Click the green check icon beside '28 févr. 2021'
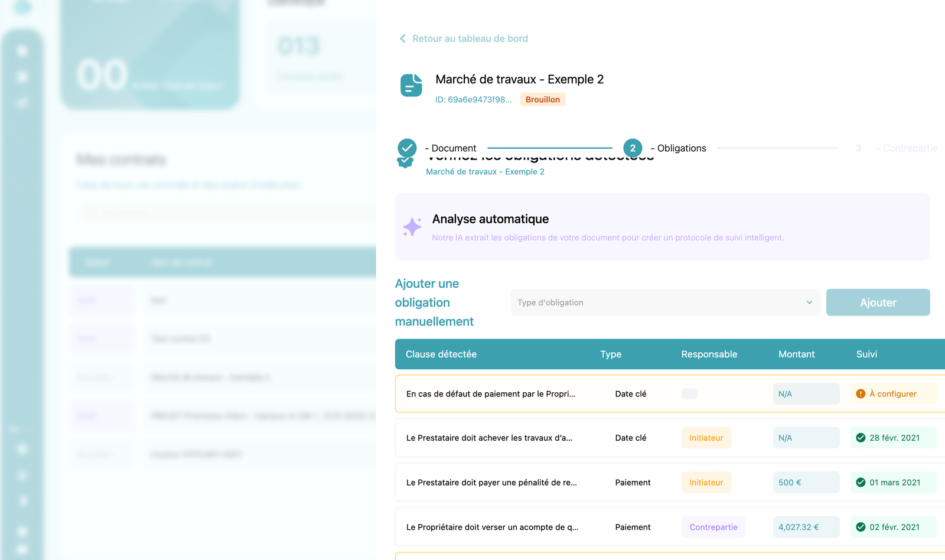Image resolution: width=945 pixels, height=560 pixels. pyautogui.click(x=861, y=438)
